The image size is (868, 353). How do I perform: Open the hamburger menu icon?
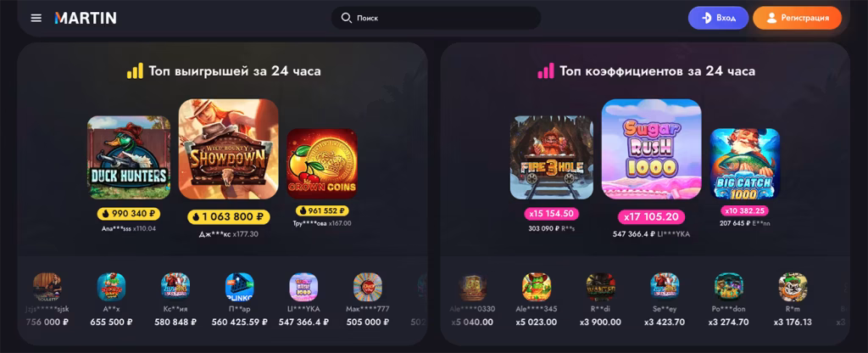[x=36, y=18]
